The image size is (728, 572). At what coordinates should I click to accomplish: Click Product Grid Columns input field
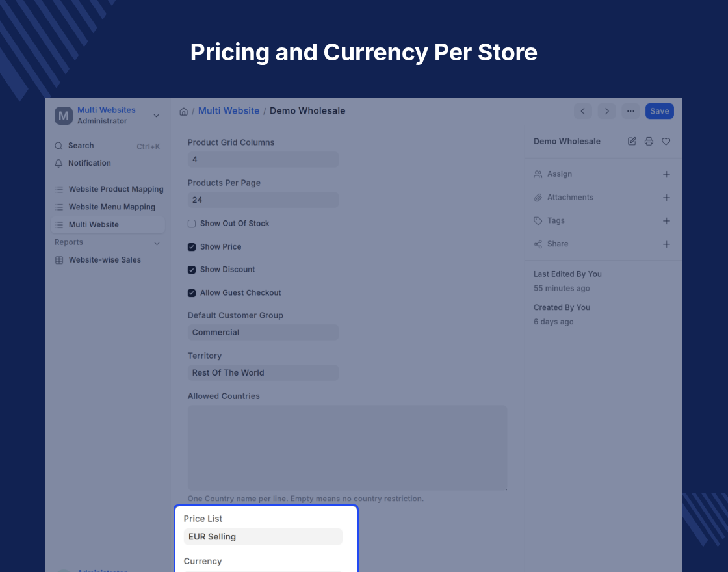click(x=263, y=160)
